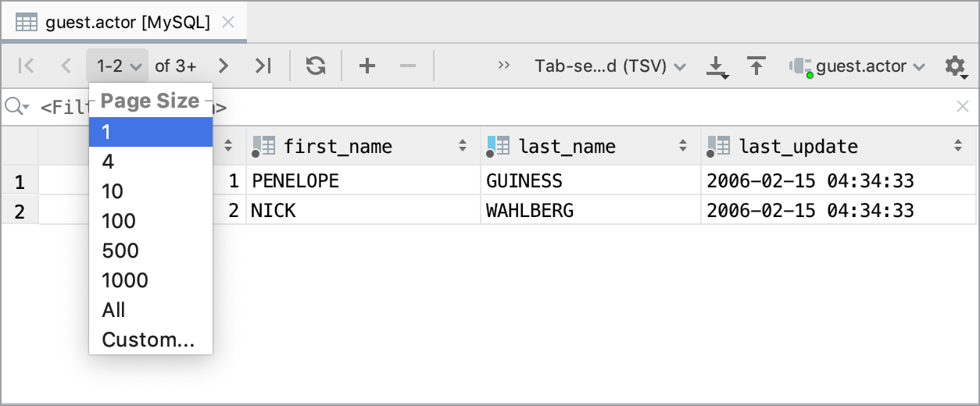Click the guest.actor [MySQL] tab
The width and height of the screenshot is (980, 406).
pyautogui.click(x=125, y=23)
